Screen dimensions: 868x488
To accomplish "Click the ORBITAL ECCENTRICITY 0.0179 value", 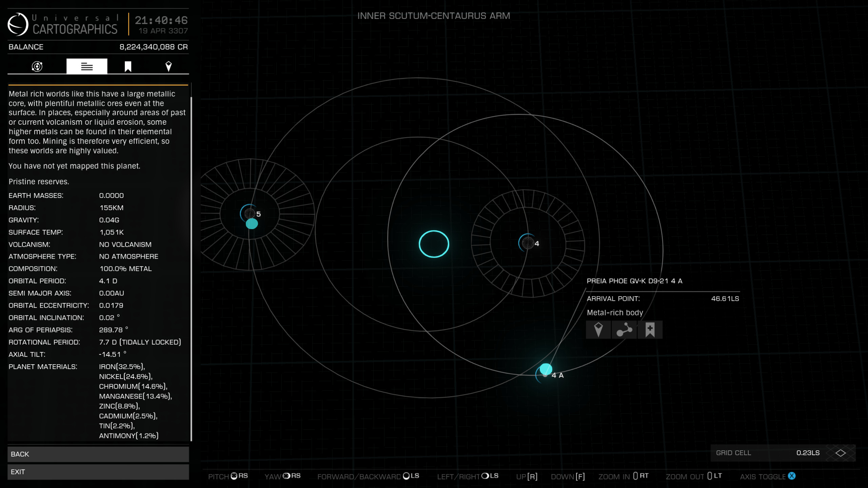I will click(x=111, y=305).
